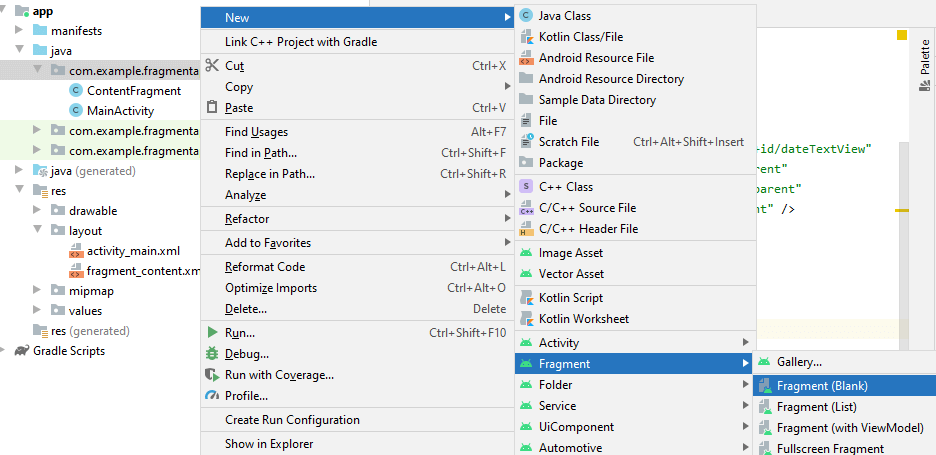The image size is (936, 455).
Task: Click the Paste clipboard icon
Action: [x=211, y=108]
